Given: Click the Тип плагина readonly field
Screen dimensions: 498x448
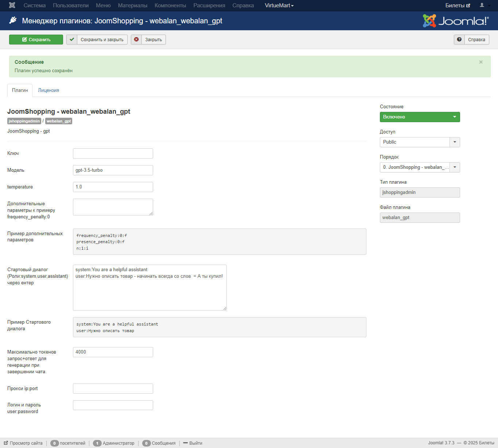Looking at the screenshot, I should (420, 192).
